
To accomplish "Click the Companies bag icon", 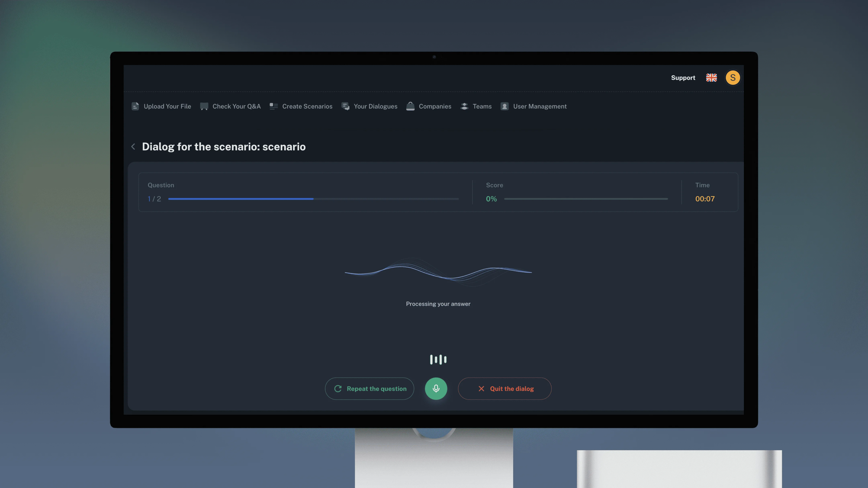I will 410,106.
